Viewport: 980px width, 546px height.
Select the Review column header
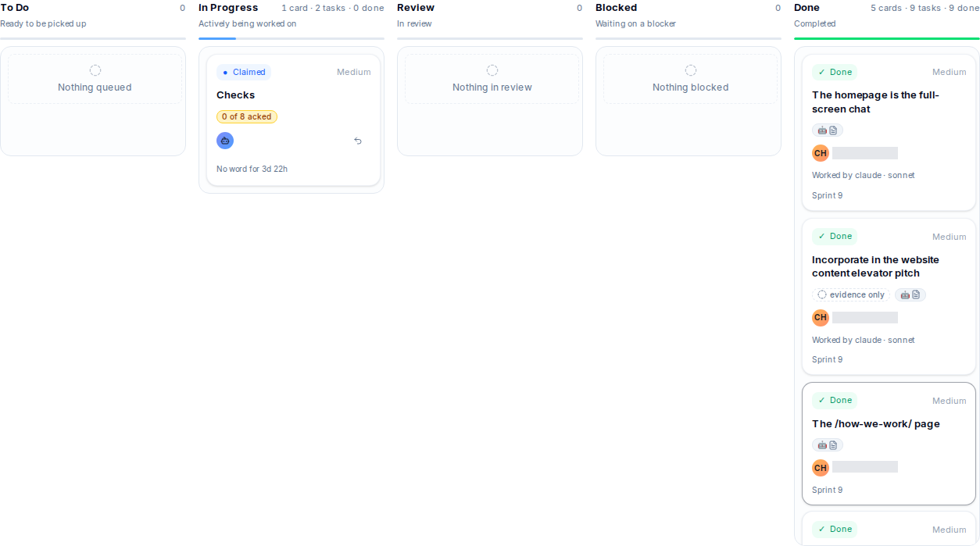click(416, 8)
